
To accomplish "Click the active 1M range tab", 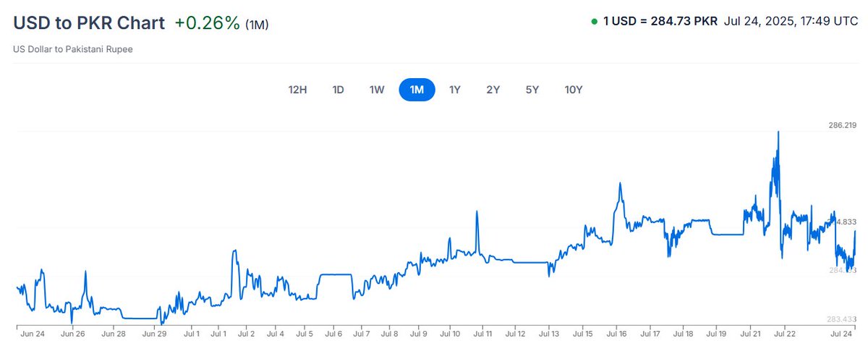I will click(x=417, y=90).
